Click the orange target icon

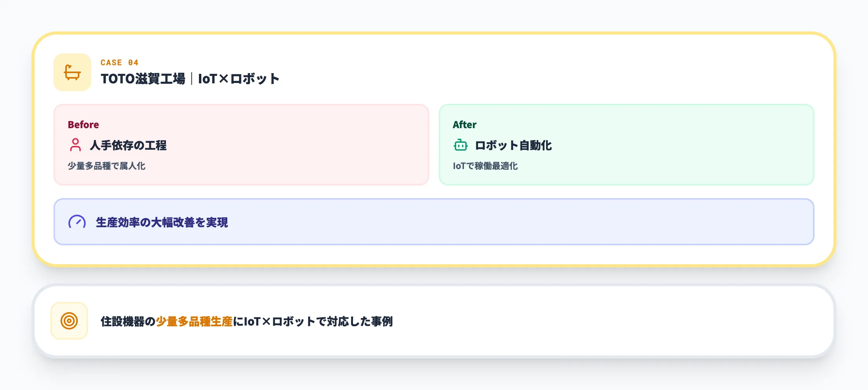(x=69, y=321)
